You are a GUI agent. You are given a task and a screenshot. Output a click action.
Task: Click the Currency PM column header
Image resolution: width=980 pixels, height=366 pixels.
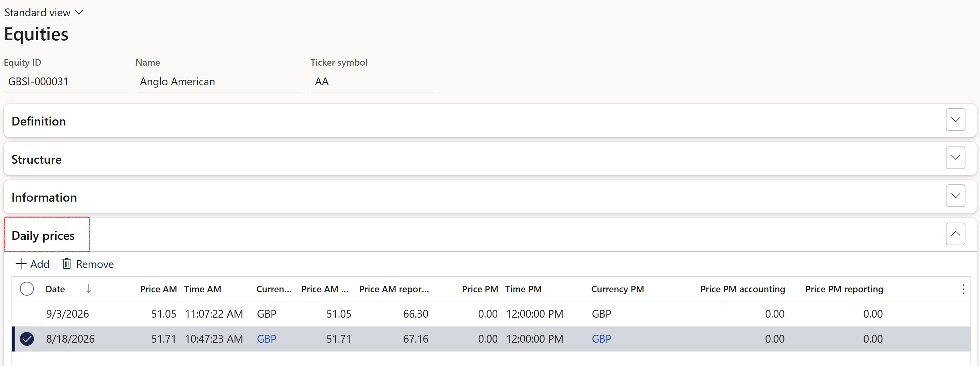click(617, 289)
